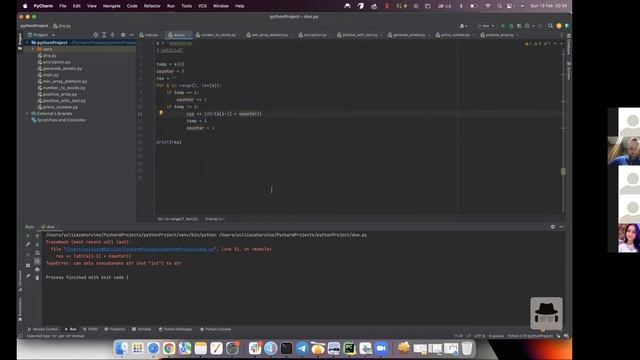This screenshot has width=640, height=360.
Task: Toggle soft-wrap icon in Run panel
Action: pos(37,253)
